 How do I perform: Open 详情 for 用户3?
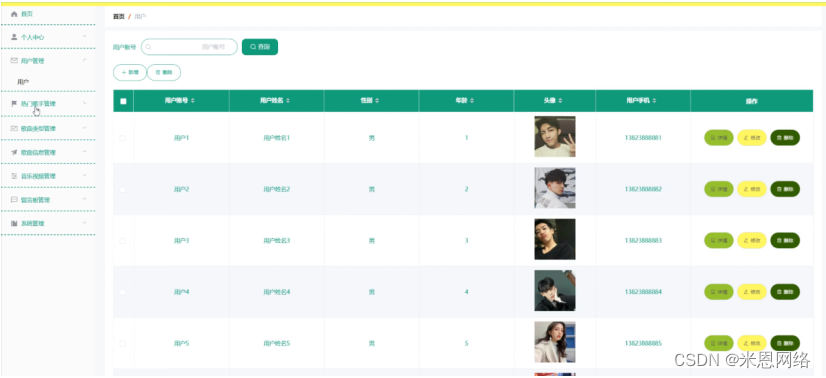pyautogui.click(x=719, y=241)
